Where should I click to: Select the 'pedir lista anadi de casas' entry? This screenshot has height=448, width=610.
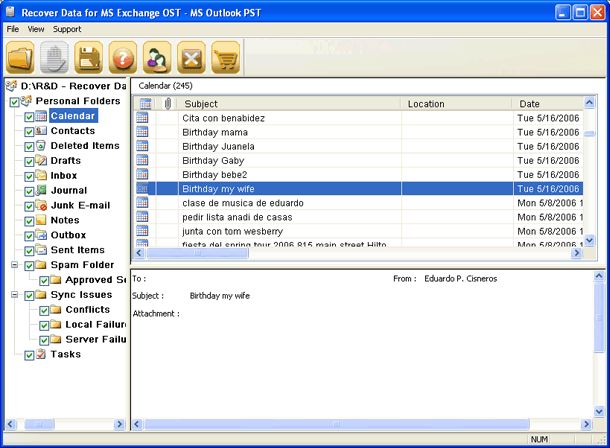coord(237,217)
